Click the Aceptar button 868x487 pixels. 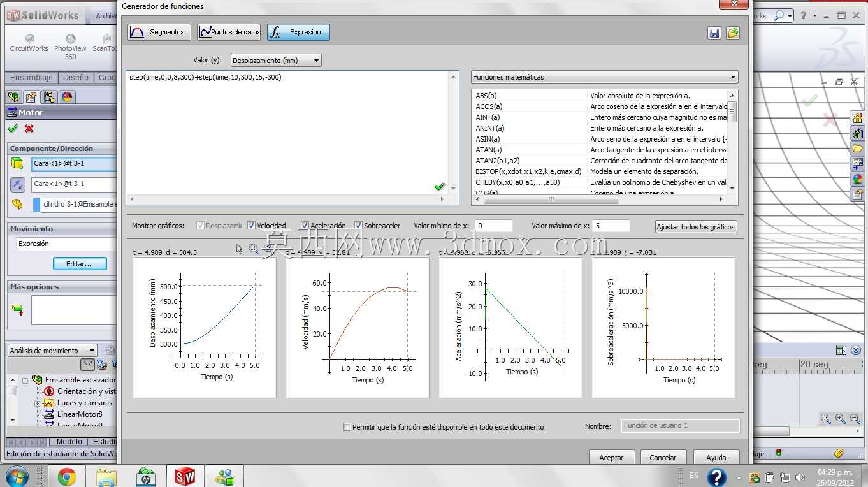click(611, 458)
